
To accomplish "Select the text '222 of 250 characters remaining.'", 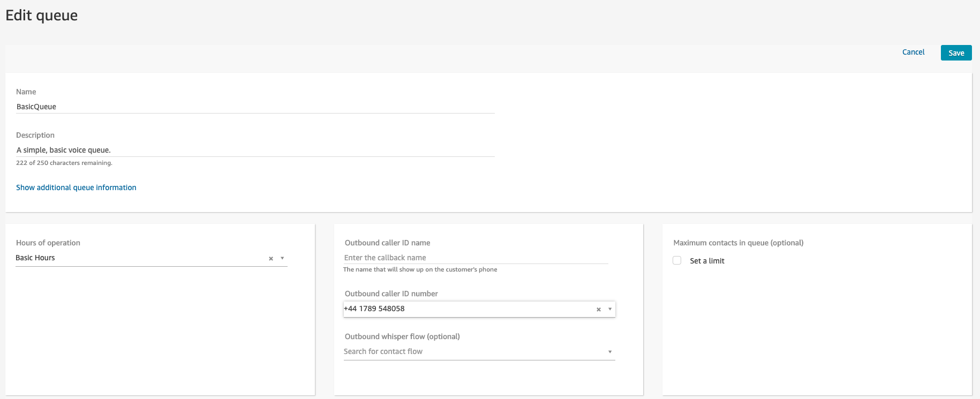I will tap(64, 163).
